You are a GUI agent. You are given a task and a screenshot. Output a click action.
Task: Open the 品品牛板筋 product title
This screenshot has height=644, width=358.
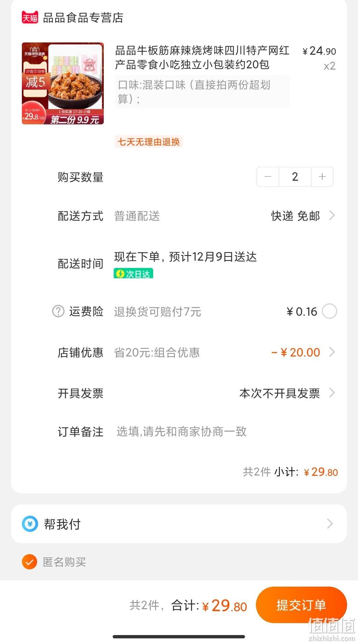202,57
